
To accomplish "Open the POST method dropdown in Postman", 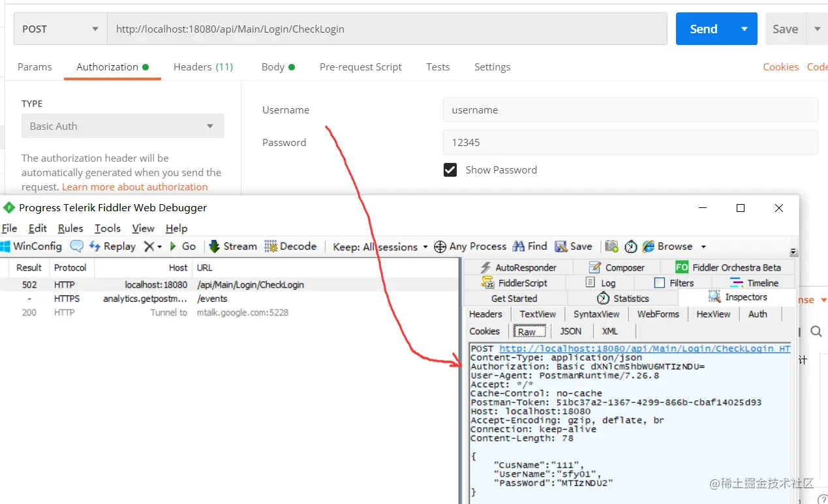I will click(x=60, y=29).
